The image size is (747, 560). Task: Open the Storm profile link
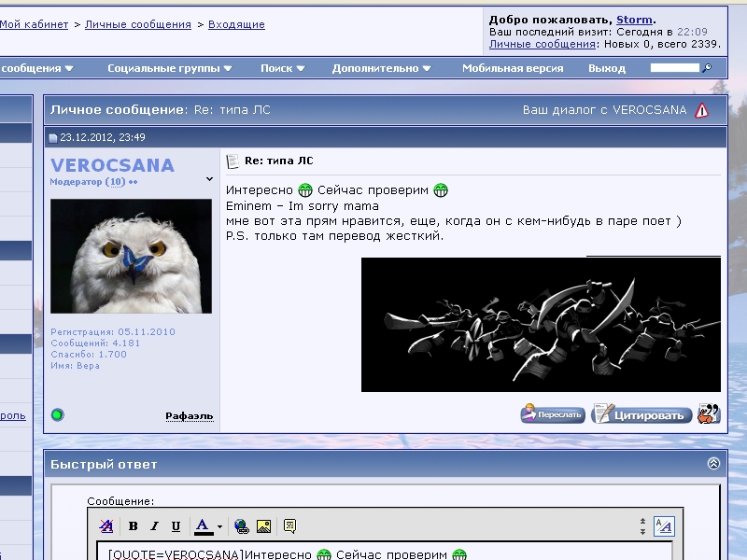point(634,20)
